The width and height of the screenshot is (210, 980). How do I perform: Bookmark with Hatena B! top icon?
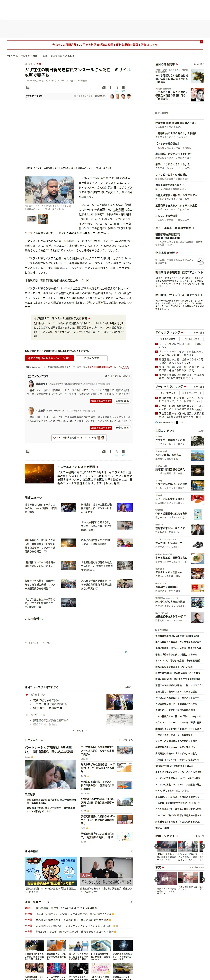[123, 88]
